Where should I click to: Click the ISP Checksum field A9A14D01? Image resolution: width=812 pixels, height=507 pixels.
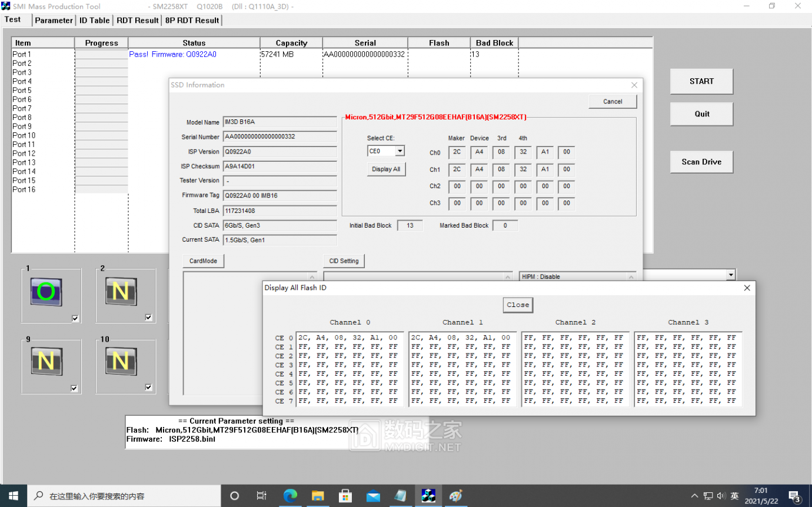[280, 166]
